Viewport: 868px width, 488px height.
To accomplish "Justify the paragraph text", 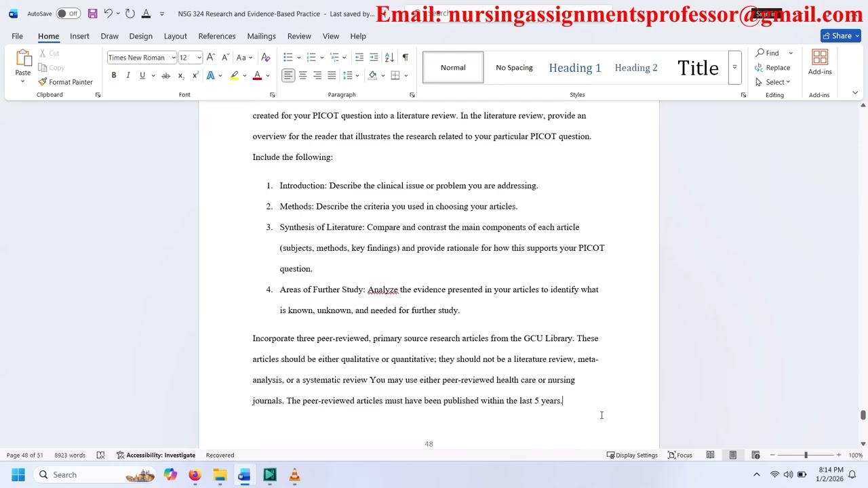I will pyautogui.click(x=332, y=75).
